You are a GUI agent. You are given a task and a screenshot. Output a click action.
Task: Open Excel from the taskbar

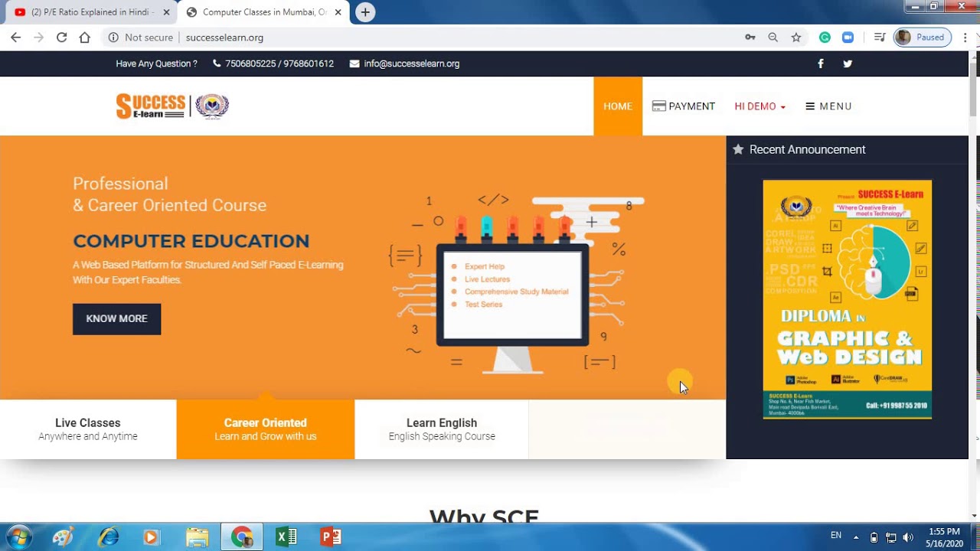[286, 537]
